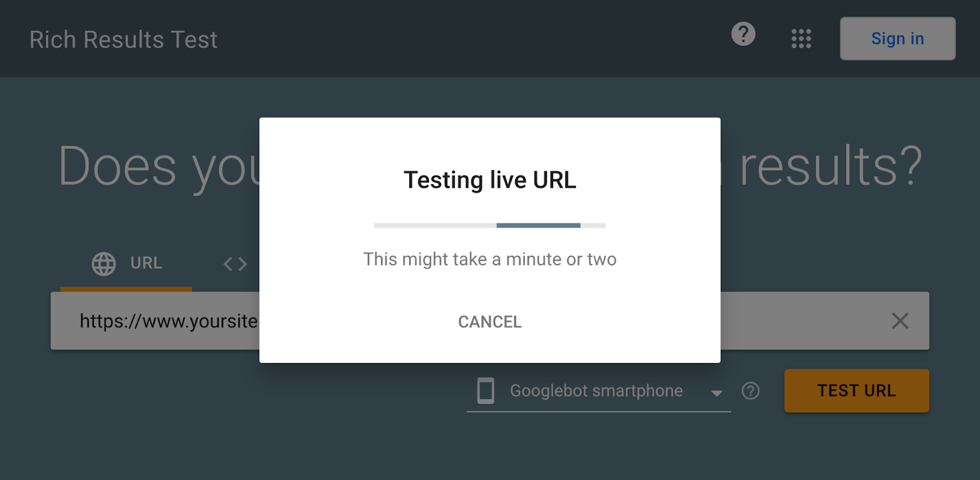Screen dimensions: 980x480
Task: Clear the URL field with the X
Action: pyautogui.click(x=900, y=321)
